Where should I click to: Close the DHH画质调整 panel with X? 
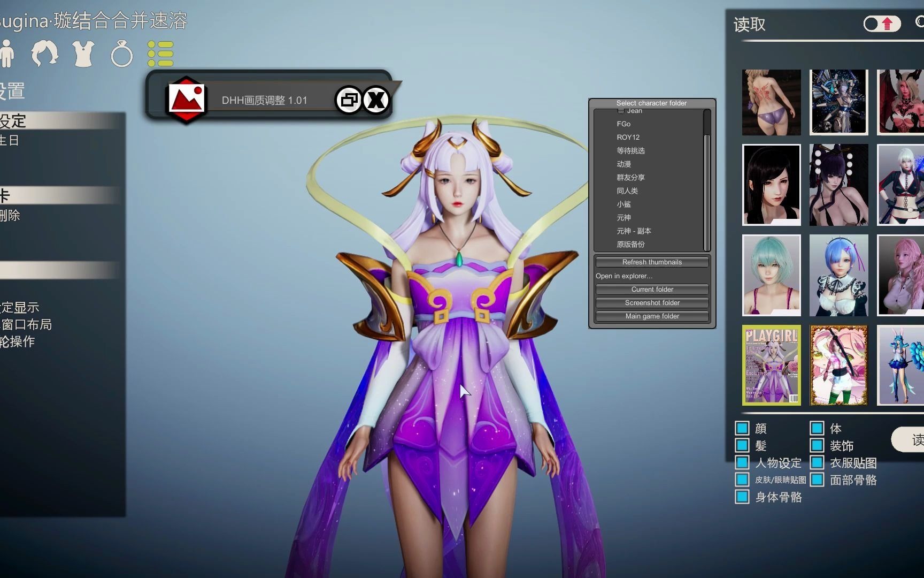coord(376,100)
